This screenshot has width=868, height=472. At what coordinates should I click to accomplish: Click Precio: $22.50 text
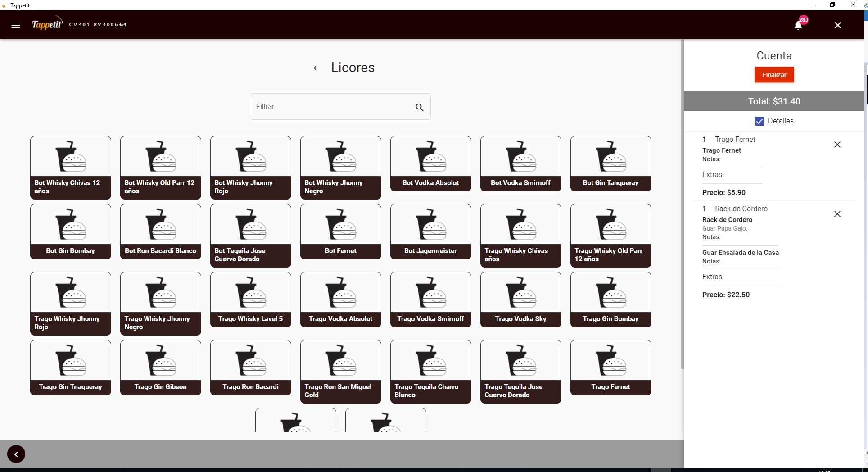726,295
